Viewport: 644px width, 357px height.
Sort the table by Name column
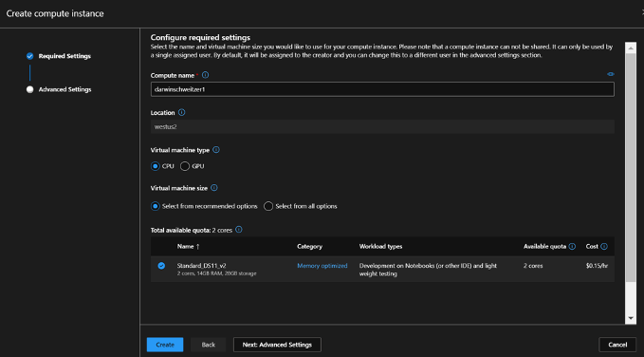click(x=189, y=246)
